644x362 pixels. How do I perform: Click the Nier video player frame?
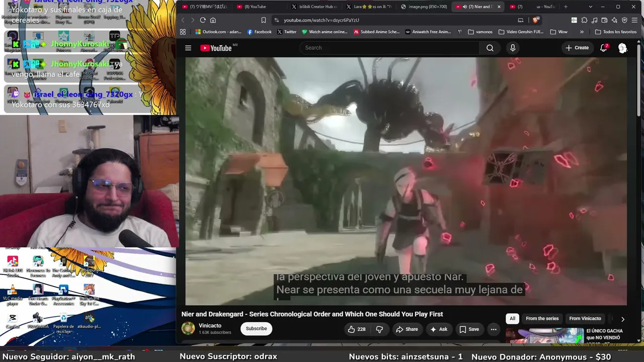[x=406, y=181]
